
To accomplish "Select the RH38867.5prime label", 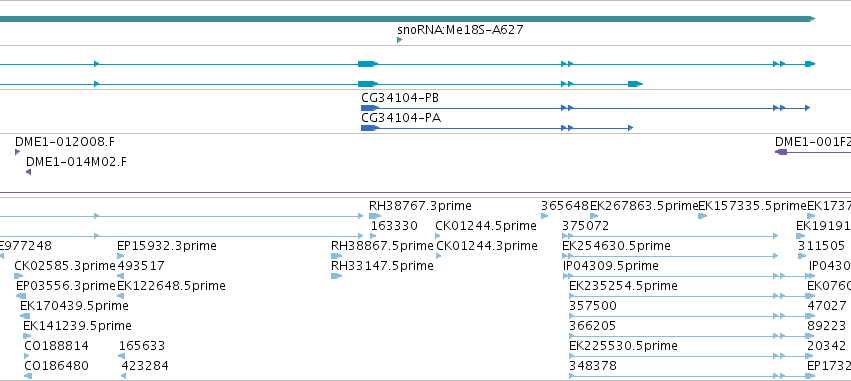I will [x=382, y=246].
